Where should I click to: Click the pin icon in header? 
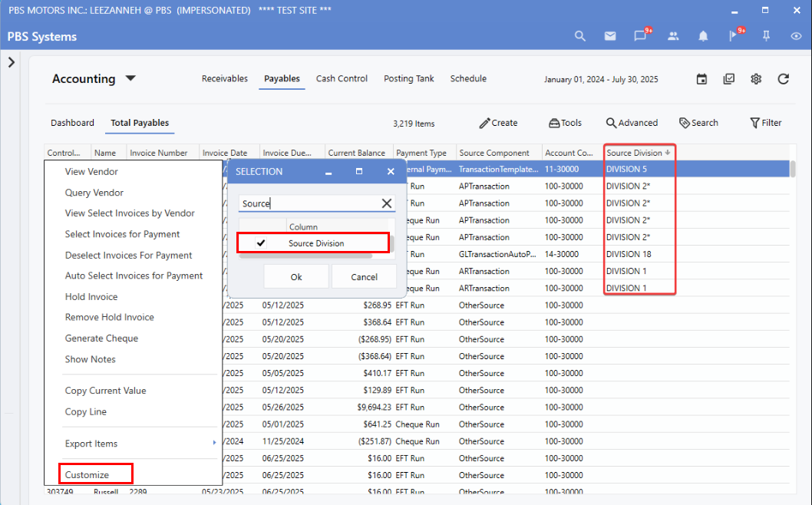point(766,36)
